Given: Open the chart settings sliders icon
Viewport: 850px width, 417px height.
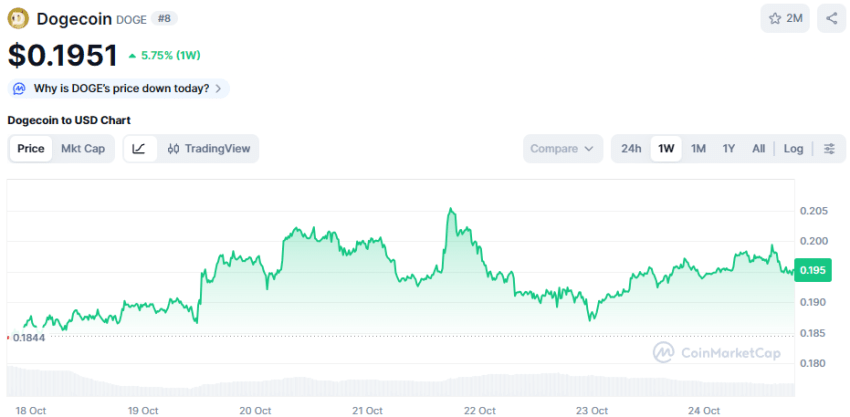Looking at the screenshot, I should [x=829, y=149].
